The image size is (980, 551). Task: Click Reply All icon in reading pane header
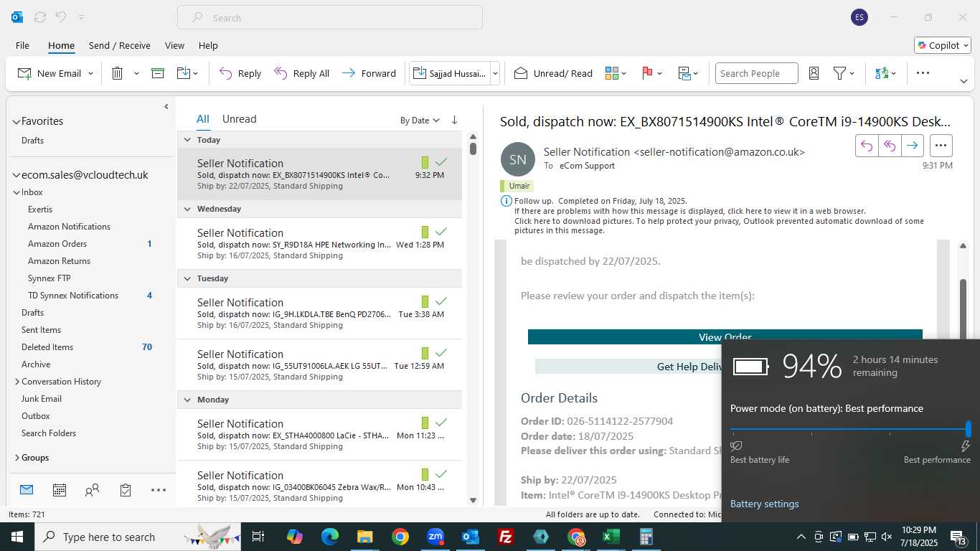(x=890, y=146)
